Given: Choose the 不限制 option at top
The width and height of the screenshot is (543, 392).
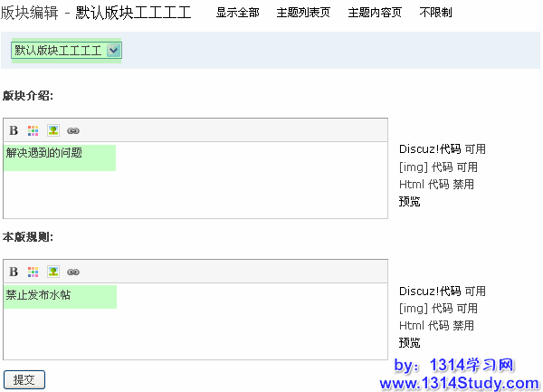Looking at the screenshot, I should point(435,13).
